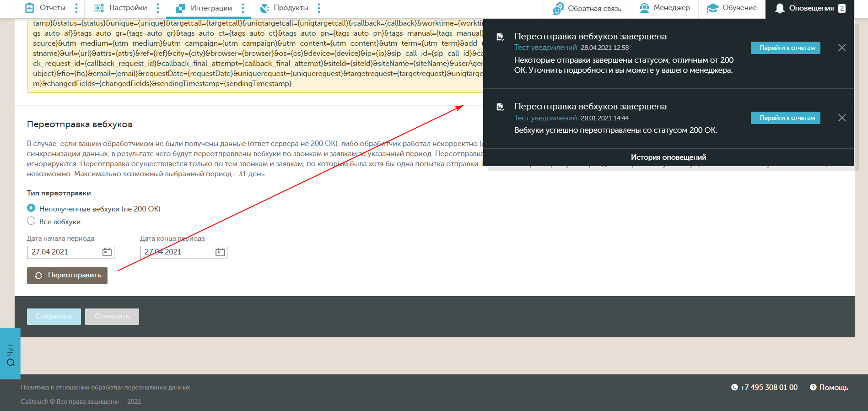Dismiss the 28.04.2021 12:58 notification
Viewport: 868px width, 411px height.
(x=842, y=48)
